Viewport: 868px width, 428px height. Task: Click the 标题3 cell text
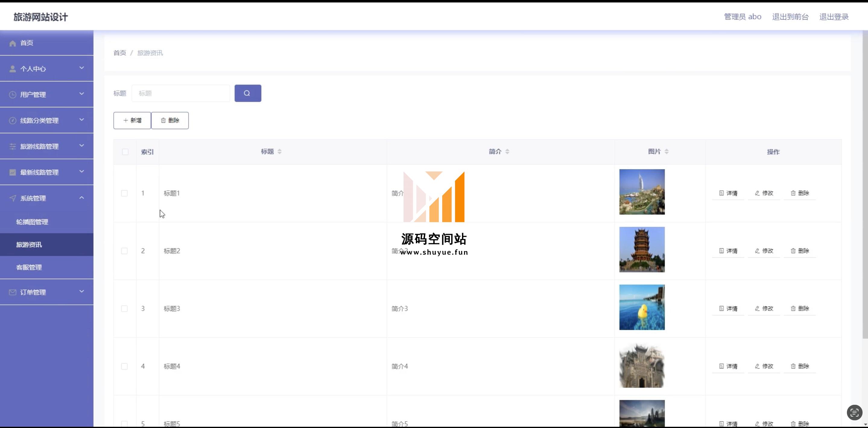172,308
